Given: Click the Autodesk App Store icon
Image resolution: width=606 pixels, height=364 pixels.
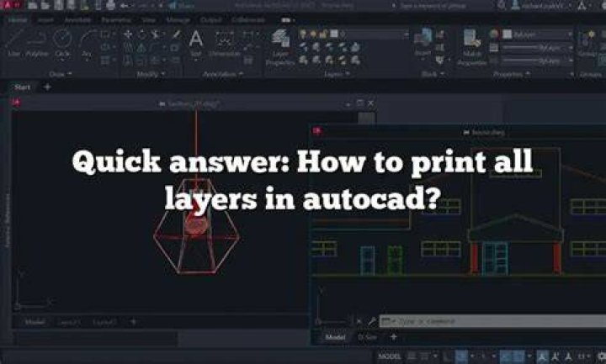Looking at the screenshot, I should click(582, 5).
